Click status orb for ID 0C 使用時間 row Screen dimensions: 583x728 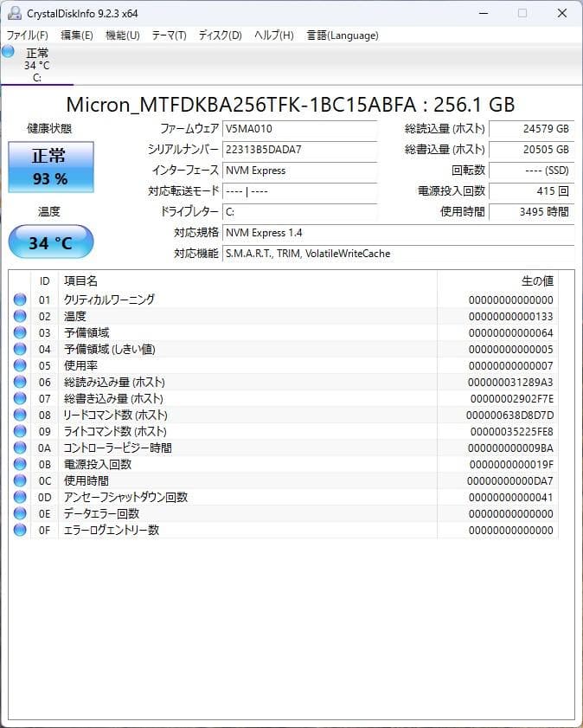coord(20,480)
